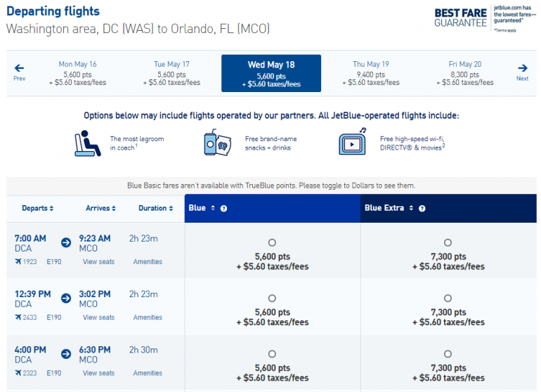This screenshot has height=392, width=541.
Task: Select Blue fare for 4:00 PM flight
Action: pyautogui.click(x=272, y=354)
